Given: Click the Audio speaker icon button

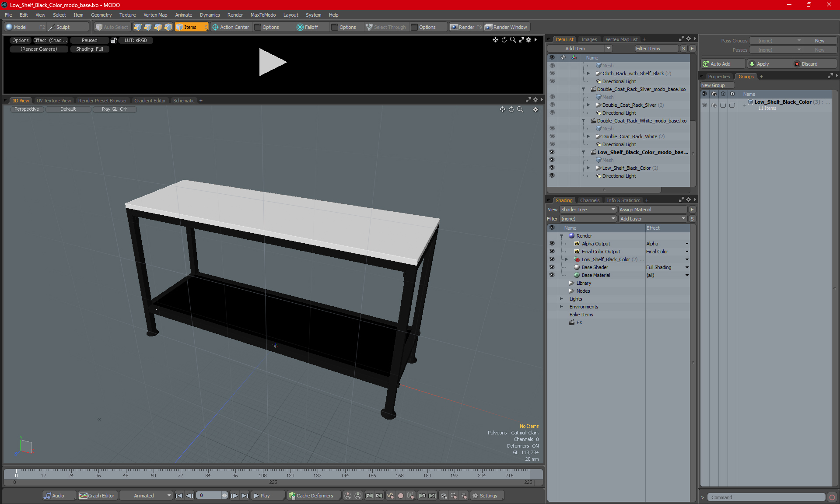Looking at the screenshot, I should coord(47,496).
